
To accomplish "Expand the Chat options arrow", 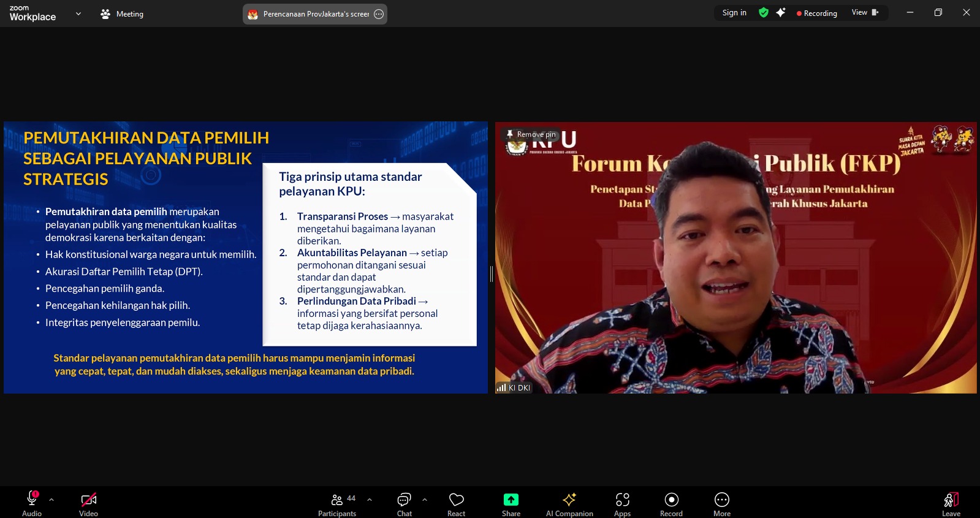I will [x=425, y=500].
